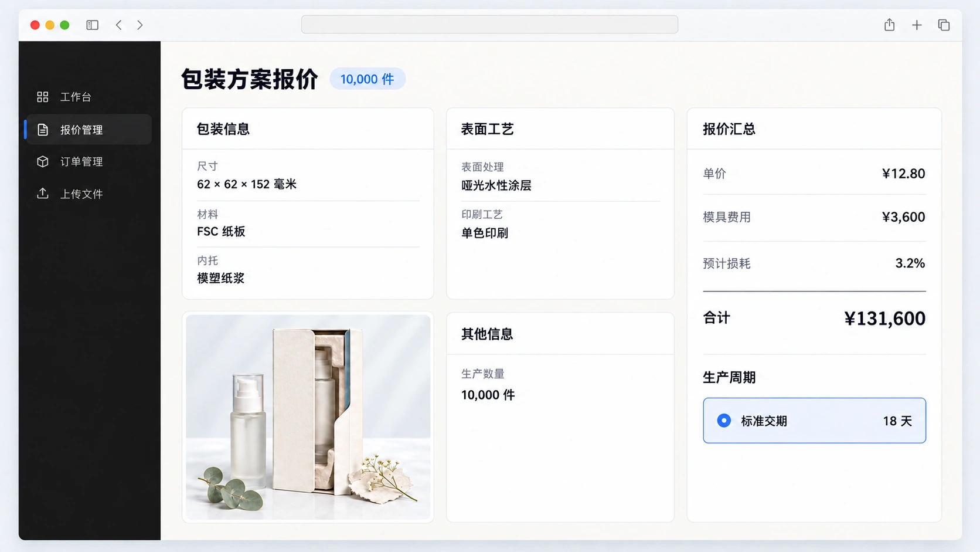The image size is (980, 552).
Task: Open 订单管理 in the sidebar
Action: (x=89, y=161)
